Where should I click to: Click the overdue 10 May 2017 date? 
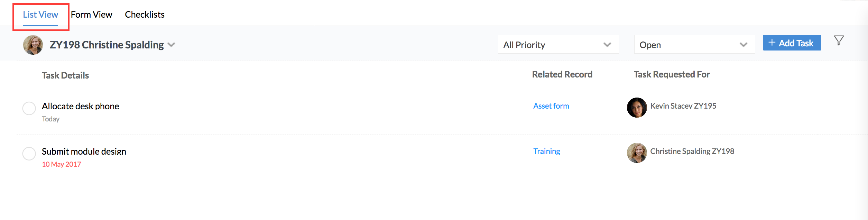coord(61,164)
